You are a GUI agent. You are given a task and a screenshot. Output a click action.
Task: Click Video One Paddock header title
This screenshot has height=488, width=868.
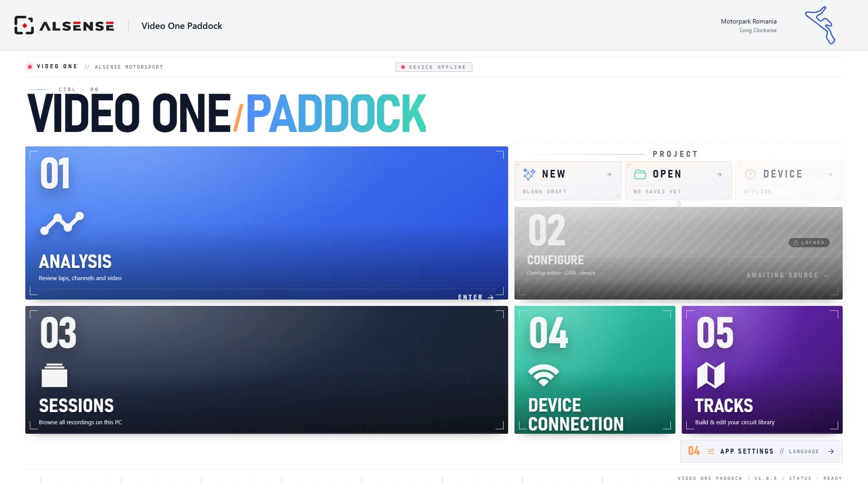(x=182, y=26)
